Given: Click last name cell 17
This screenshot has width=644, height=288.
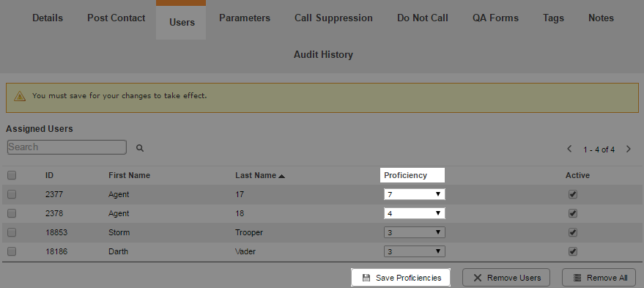Looking at the screenshot, I should [x=240, y=194].
